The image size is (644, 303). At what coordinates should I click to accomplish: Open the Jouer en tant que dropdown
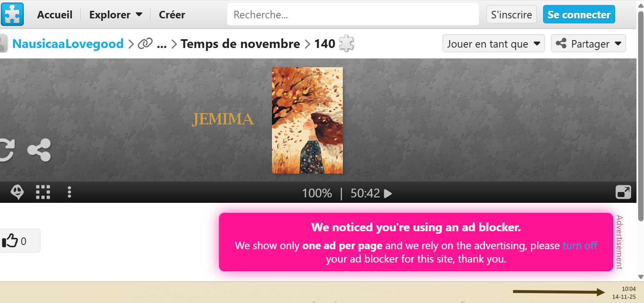(493, 43)
